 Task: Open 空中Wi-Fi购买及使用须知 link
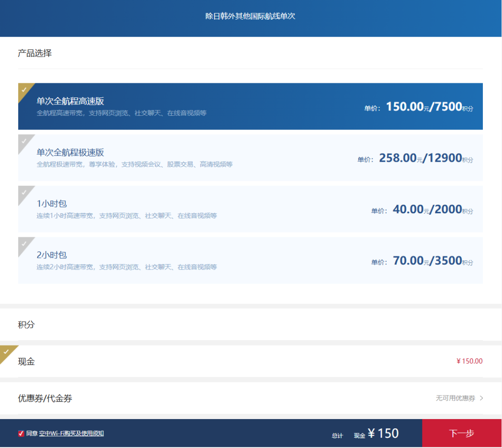click(71, 433)
